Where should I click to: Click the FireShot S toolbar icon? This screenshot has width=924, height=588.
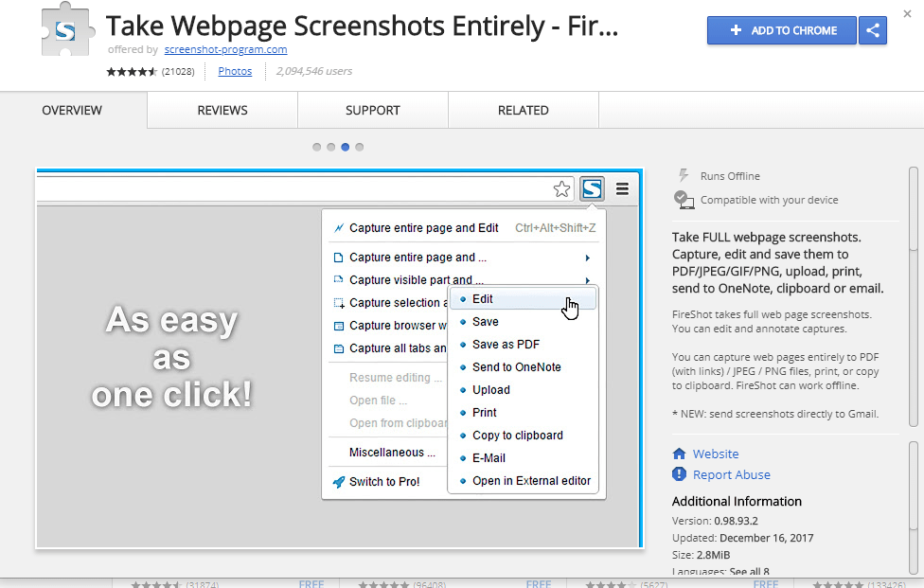click(x=593, y=189)
